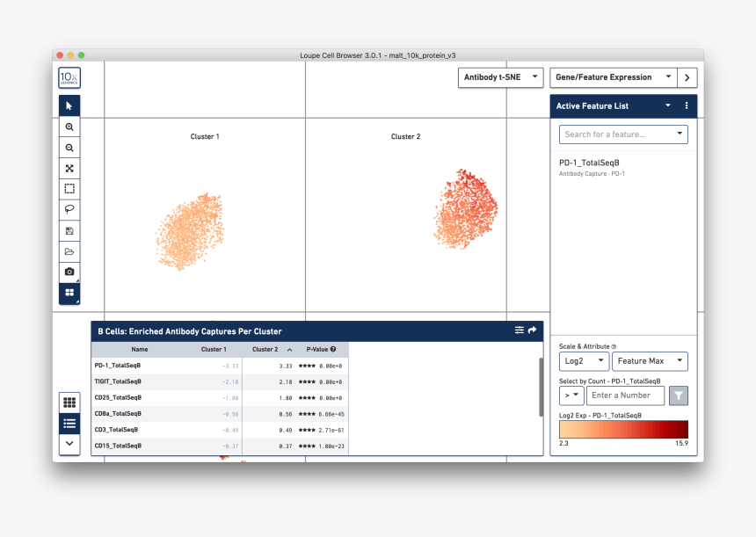756x537 pixels.
Task: Open the Active Feature List dropdown
Action: tap(668, 105)
